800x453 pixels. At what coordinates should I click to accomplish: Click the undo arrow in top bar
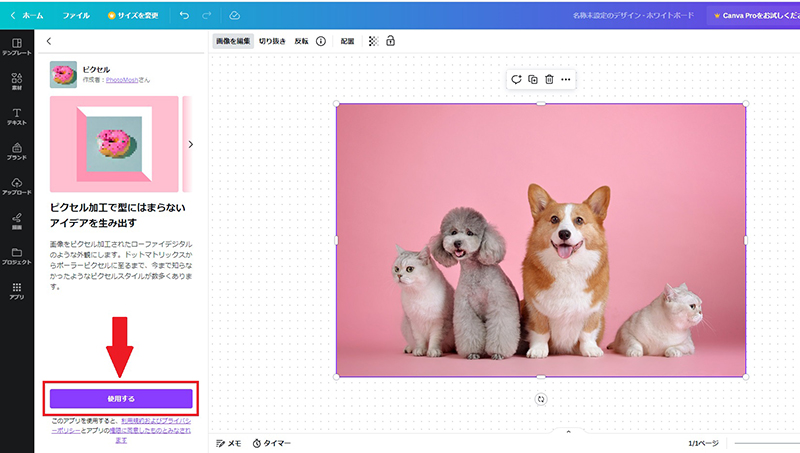[184, 15]
